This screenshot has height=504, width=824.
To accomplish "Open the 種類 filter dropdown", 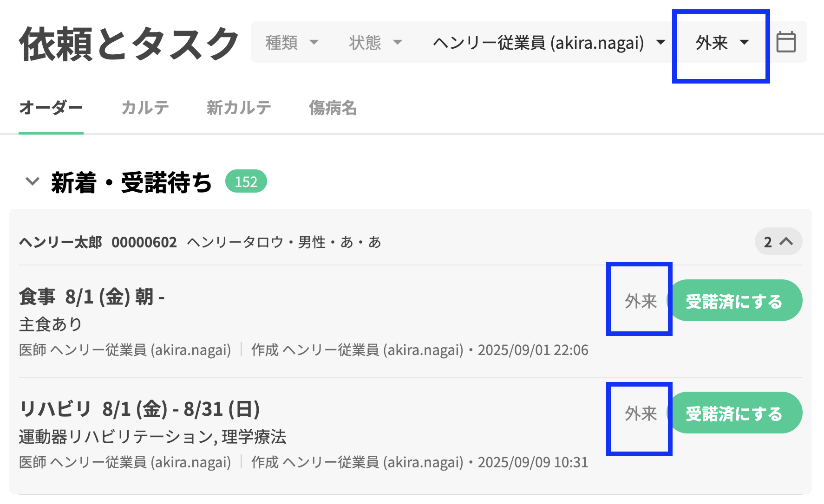I will coord(292,42).
